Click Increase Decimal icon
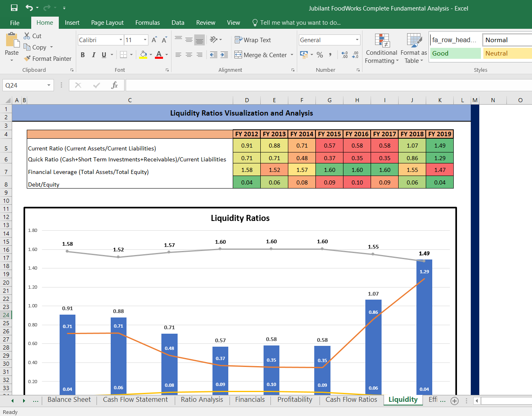The image size is (532, 416). tap(345, 55)
